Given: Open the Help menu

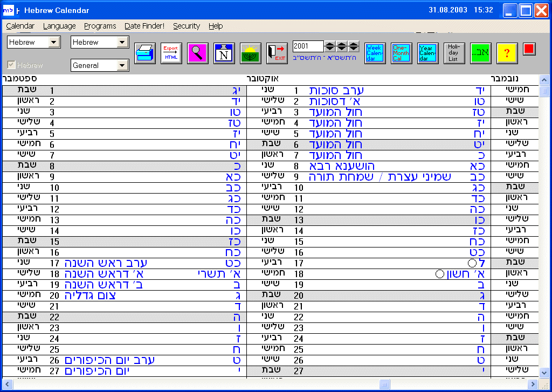Looking at the screenshot, I should click(x=216, y=26).
